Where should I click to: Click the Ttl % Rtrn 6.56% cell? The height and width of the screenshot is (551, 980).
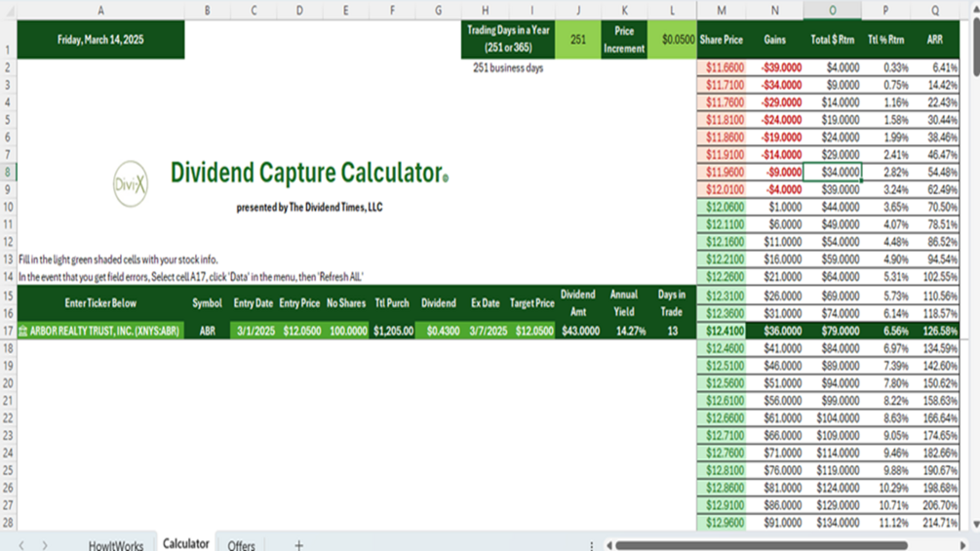click(885, 332)
